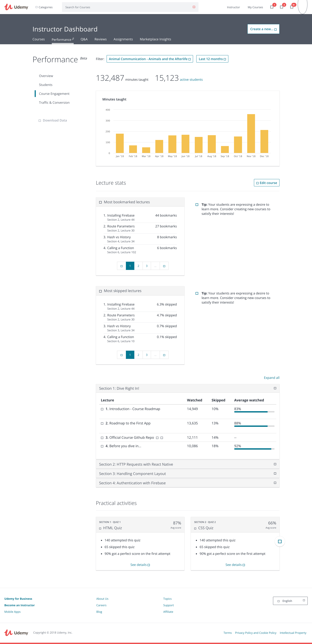Open Marketplace Insights tab
The width and height of the screenshot is (312, 644).
point(155,39)
